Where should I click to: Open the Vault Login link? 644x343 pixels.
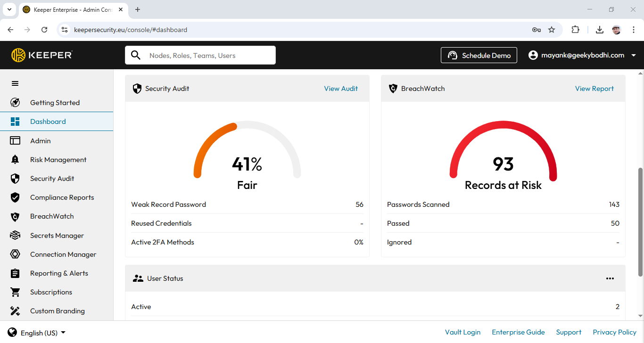click(462, 332)
